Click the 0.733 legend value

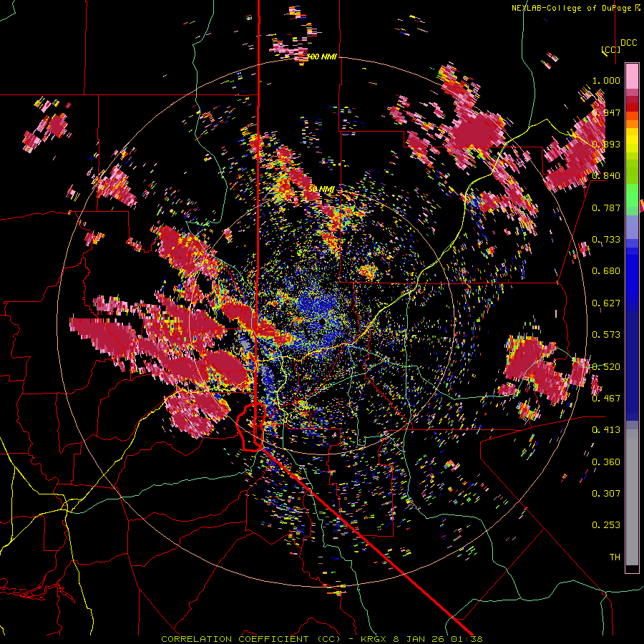point(606,240)
